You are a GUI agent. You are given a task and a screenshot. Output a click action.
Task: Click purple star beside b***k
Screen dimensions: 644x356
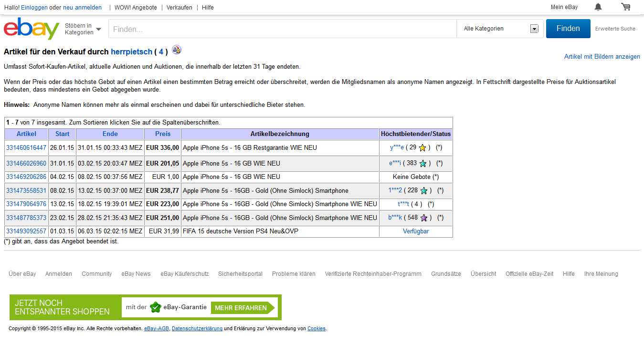click(x=423, y=218)
